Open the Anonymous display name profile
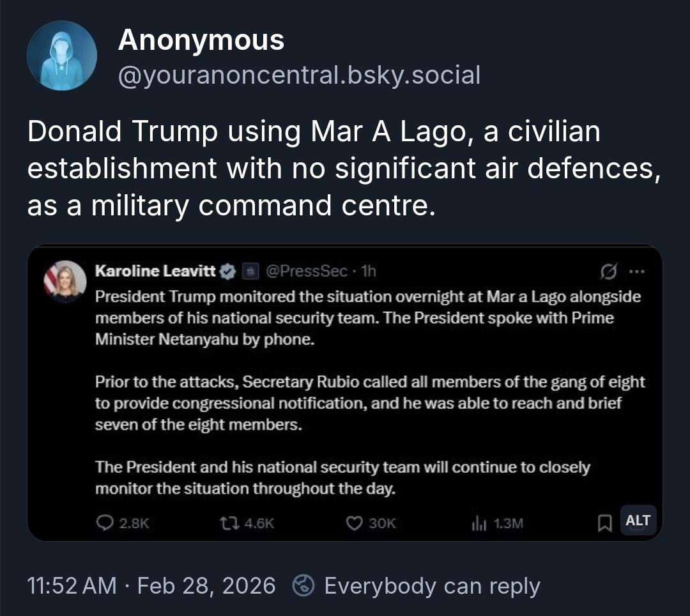The height and width of the screenshot is (616, 690). pyautogui.click(x=201, y=41)
